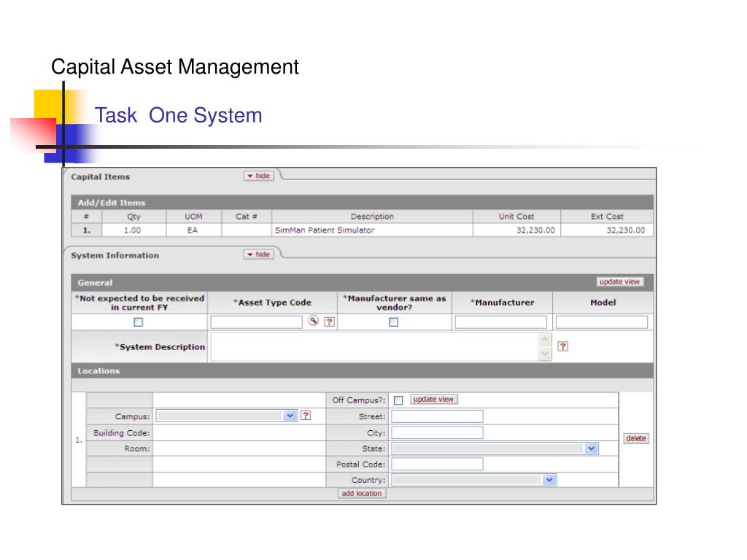Viewport: 747px width, 560px height.
Task: Click the Description column header
Action: [x=372, y=216]
